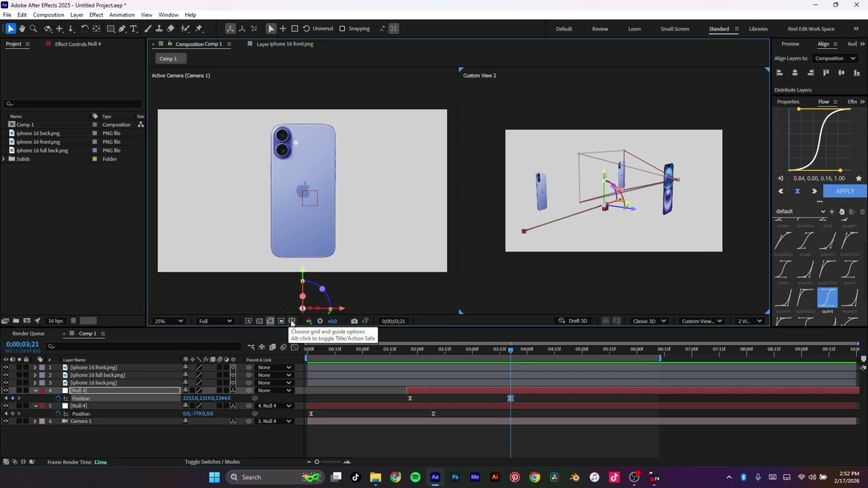Select the Rotation tool
868x488 pixels.
click(85, 28)
